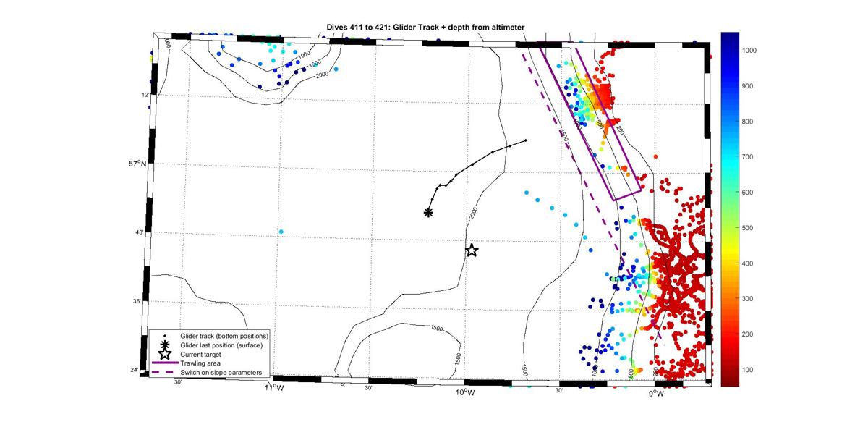868x435 pixels.
Task: Select the 'Current target' legend label
Action: point(201,355)
